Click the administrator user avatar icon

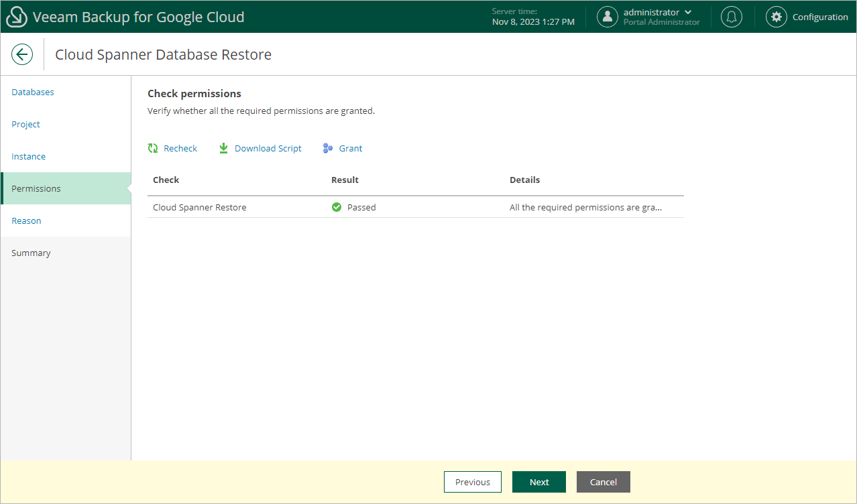click(x=608, y=17)
